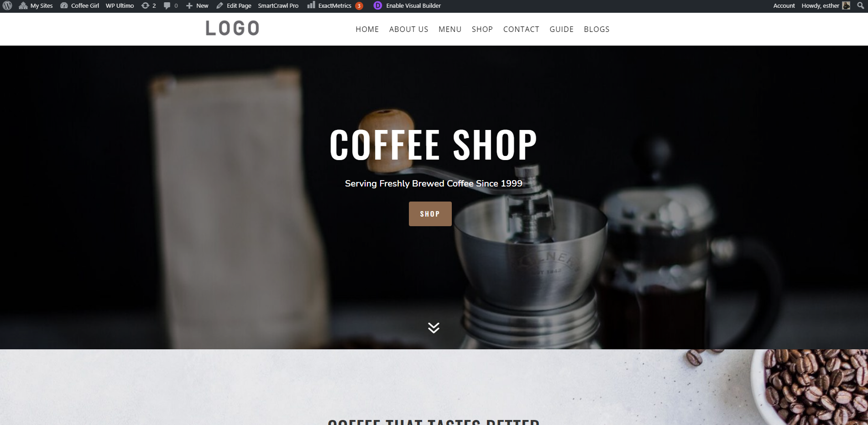Click the admin bar search magnifier
The image size is (868, 425).
[x=860, y=5]
